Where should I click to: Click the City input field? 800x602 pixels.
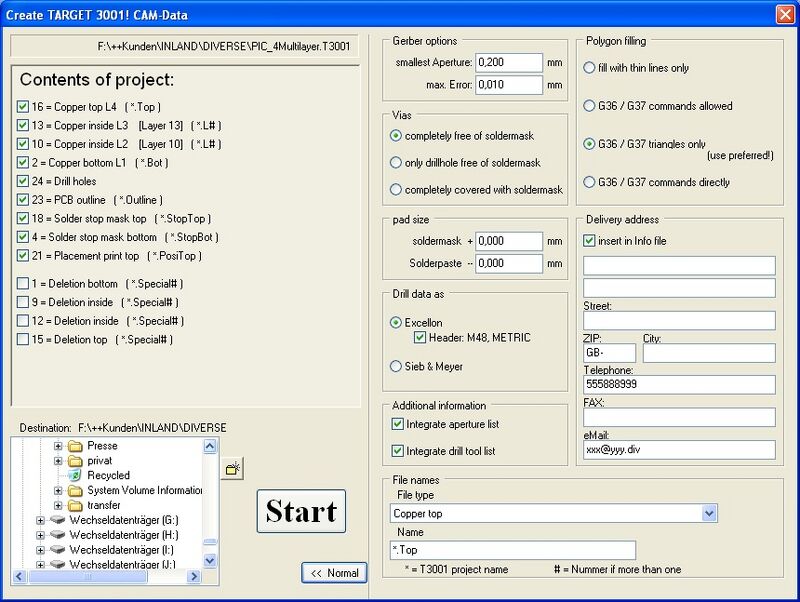click(x=709, y=353)
